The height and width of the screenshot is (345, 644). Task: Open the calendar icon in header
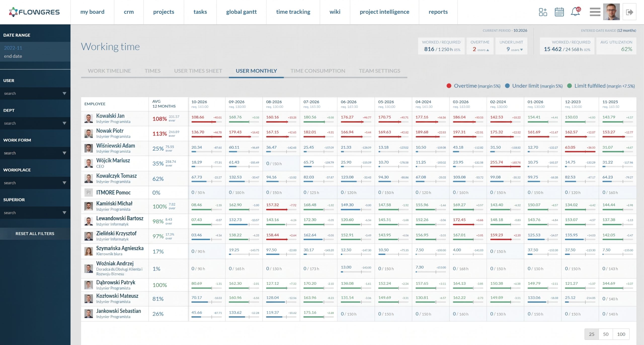coord(559,12)
